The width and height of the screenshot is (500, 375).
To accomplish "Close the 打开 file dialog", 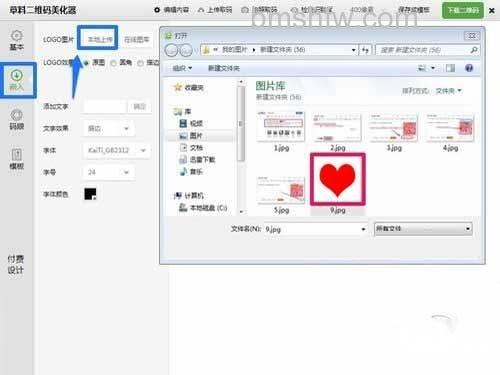I will coord(472,35).
